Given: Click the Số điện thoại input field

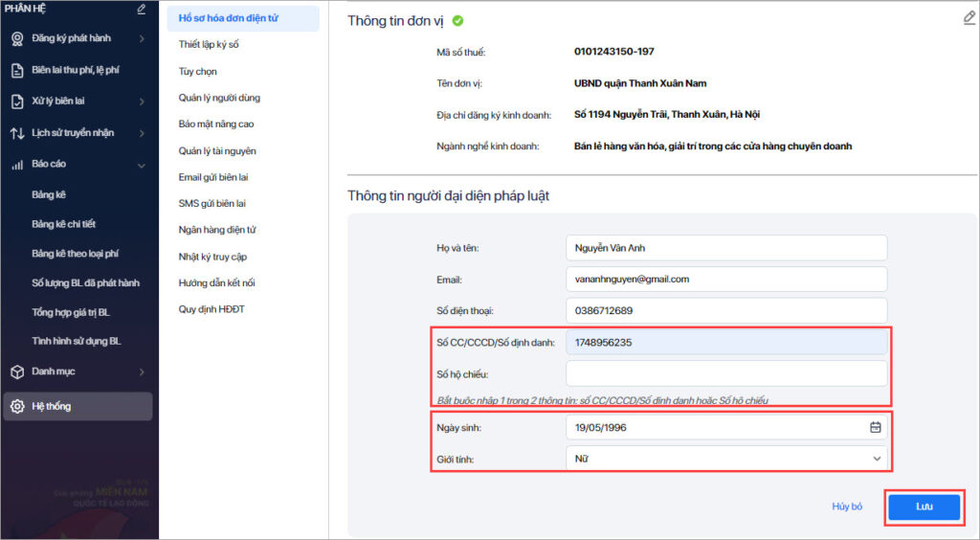Looking at the screenshot, I should 726,310.
